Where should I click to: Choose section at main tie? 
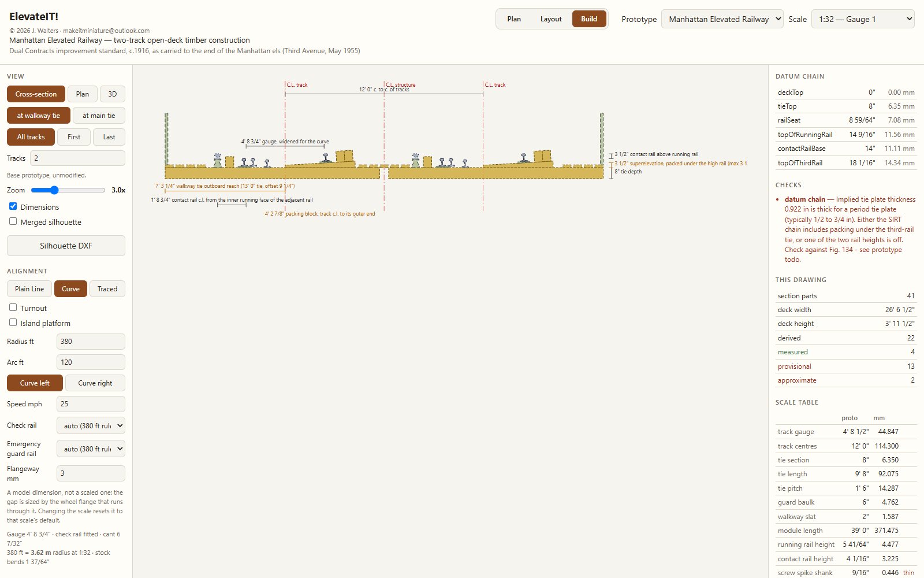coord(99,116)
